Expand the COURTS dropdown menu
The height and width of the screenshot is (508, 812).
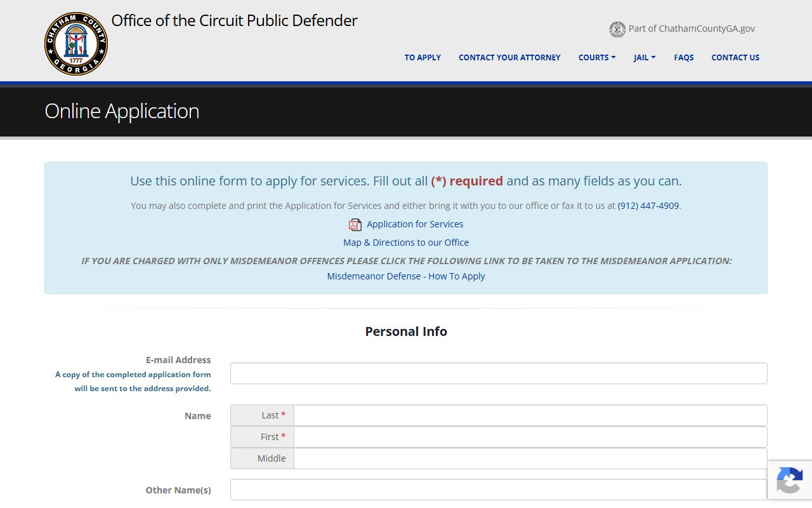click(x=597, y=57)
